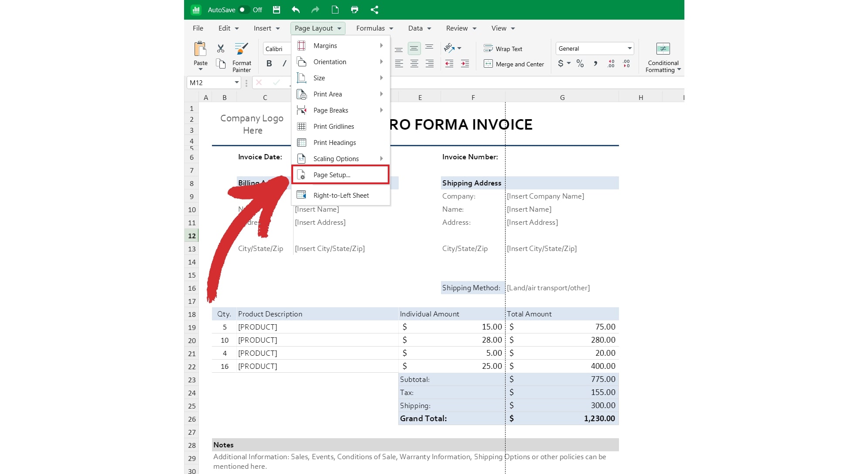Select Page Setup from the menu
868x474 pixels.
pyautogui.click(x=332, y=175)
